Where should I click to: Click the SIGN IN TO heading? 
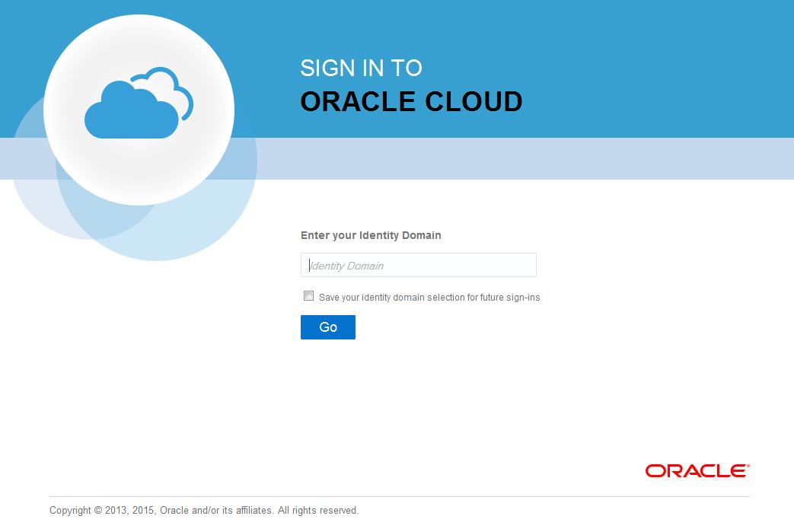point(361,68)
